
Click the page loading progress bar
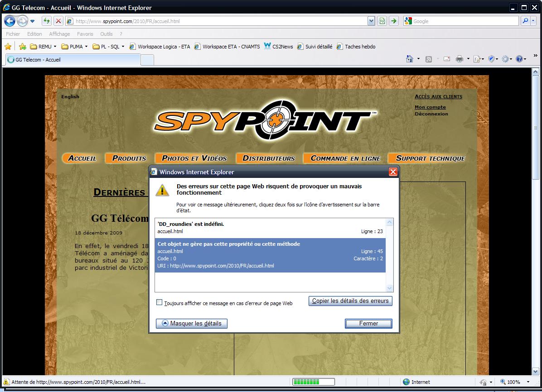point(314,382)
